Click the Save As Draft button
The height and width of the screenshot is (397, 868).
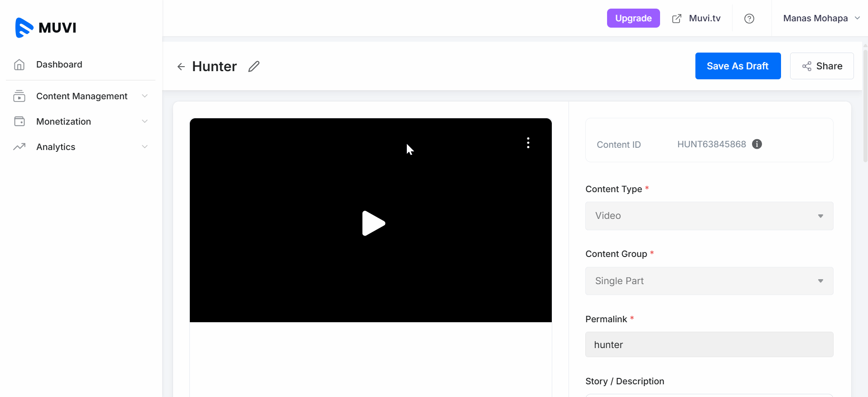tap(738, 66)
